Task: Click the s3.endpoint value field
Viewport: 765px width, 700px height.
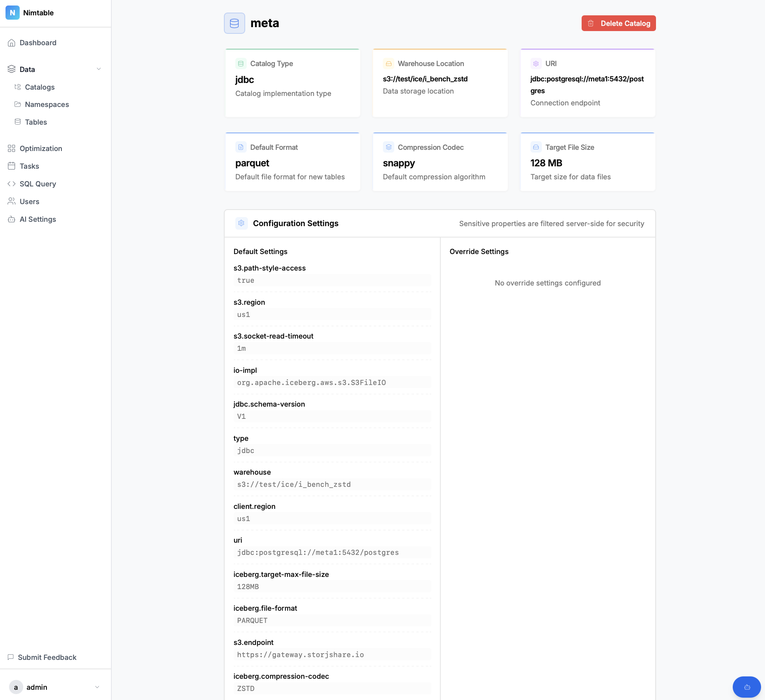Action: (x=332, y=654)
